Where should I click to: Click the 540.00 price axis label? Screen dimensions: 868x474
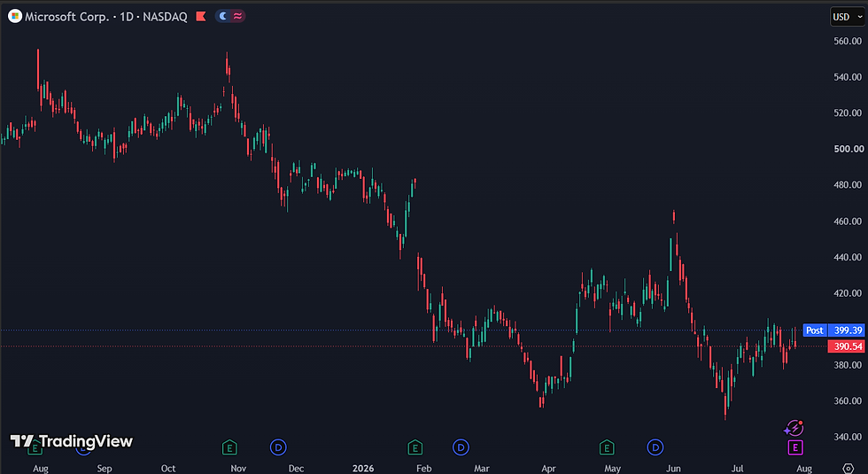click(848, 77)
